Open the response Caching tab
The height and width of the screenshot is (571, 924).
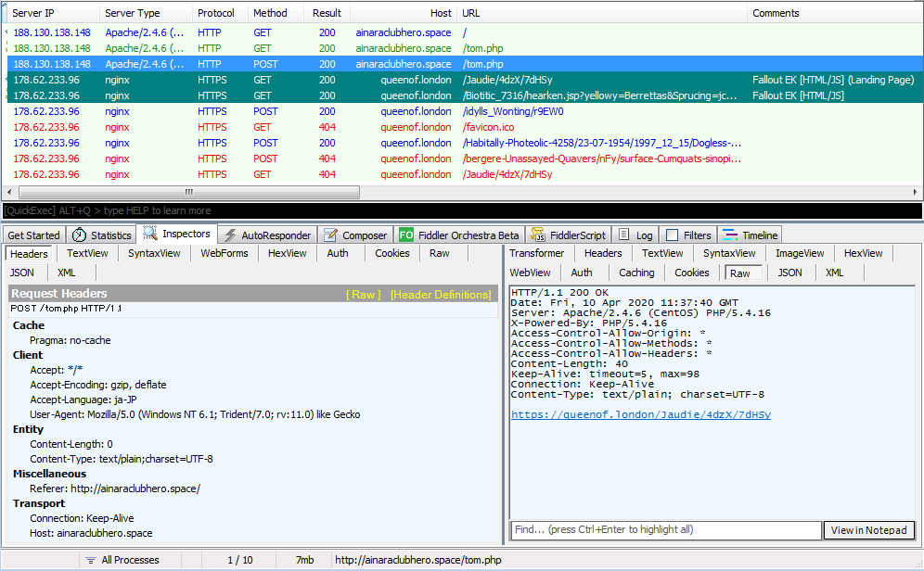coord(636,273)
